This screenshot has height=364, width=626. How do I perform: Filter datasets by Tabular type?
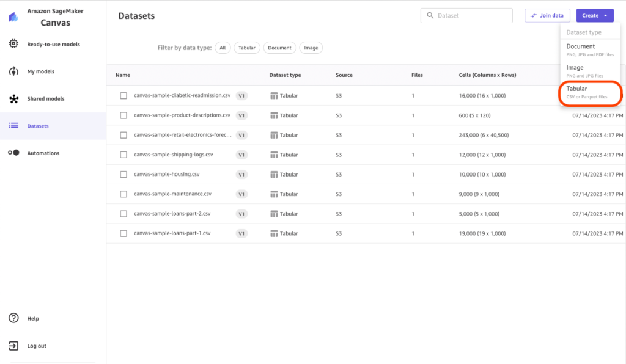247,48
